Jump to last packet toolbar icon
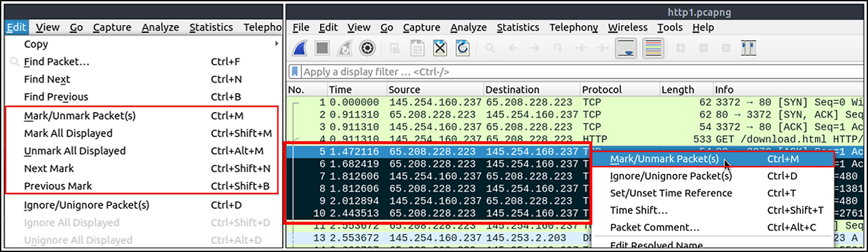 pos(602,48)
